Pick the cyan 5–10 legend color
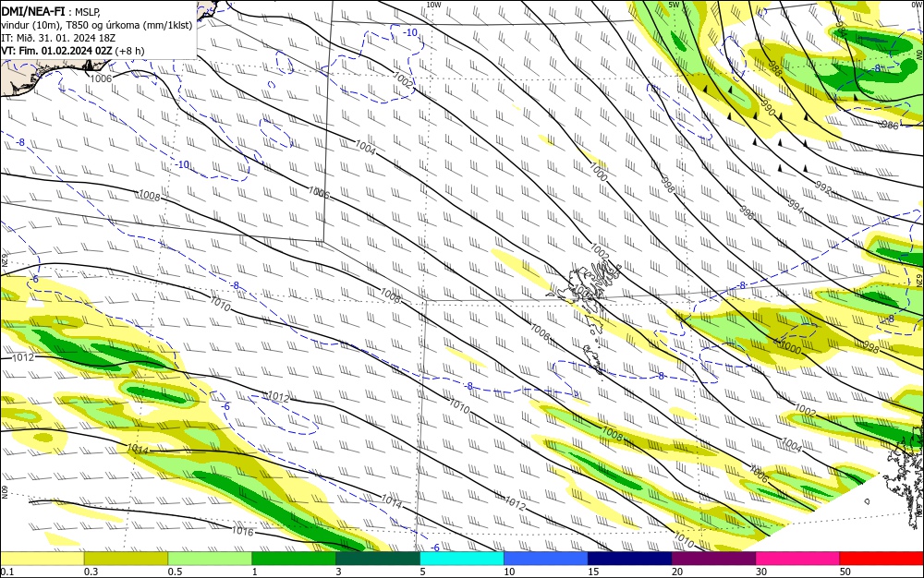 click(462, 558)
